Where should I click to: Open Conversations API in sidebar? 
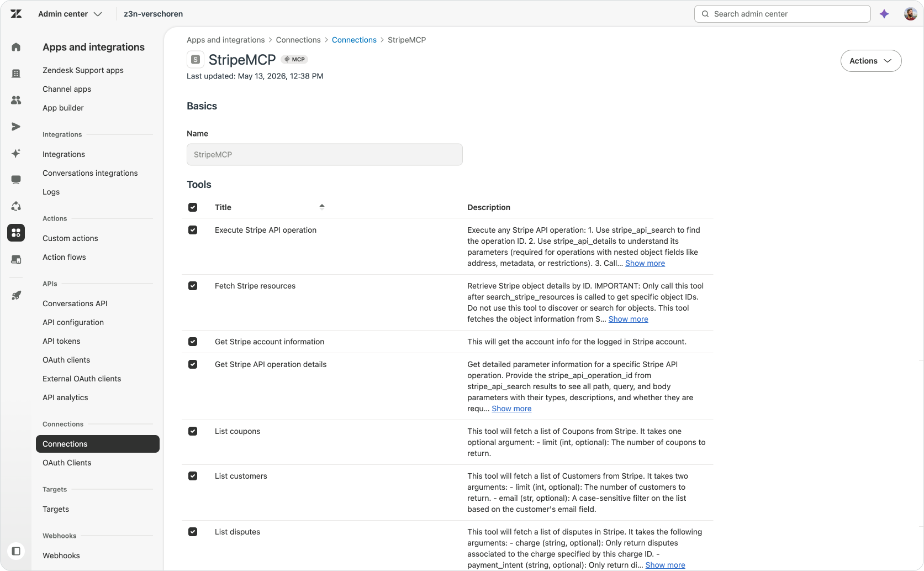tap(75, 303)
